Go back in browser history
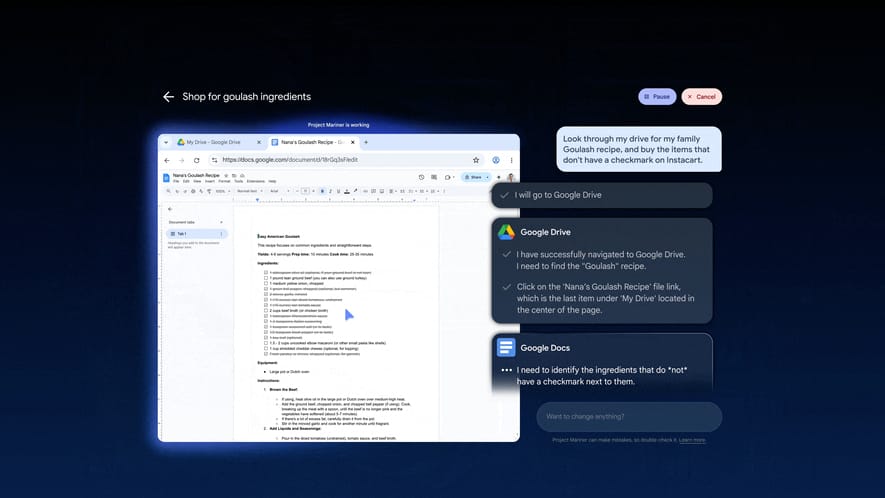The image size is (885, 498). [x=167, y=160]
